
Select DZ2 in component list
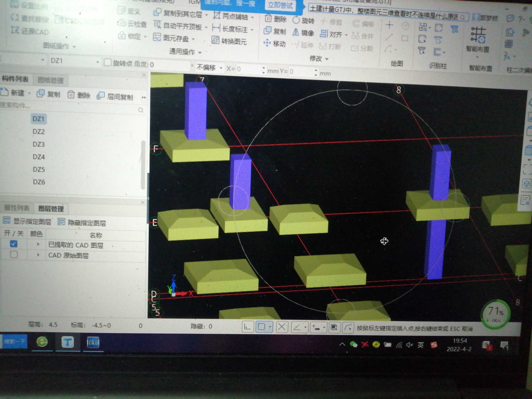pos(39,131)
